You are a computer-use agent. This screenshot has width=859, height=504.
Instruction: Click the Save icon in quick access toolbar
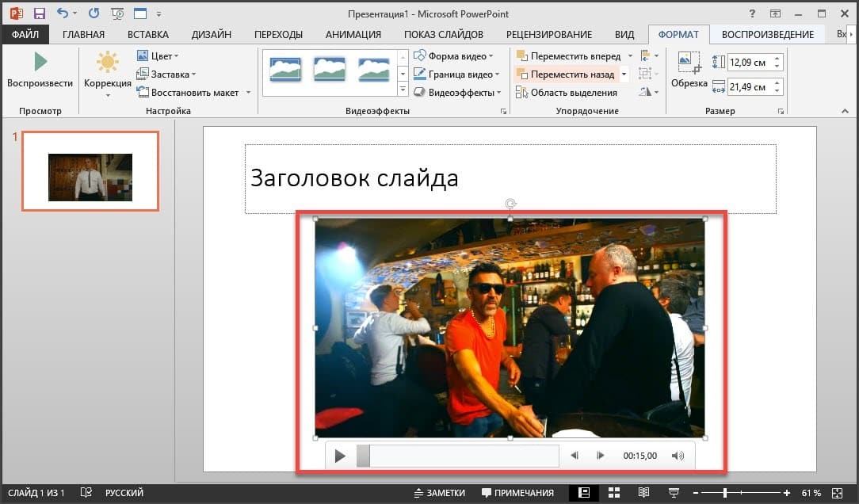(x=40, y=13)
